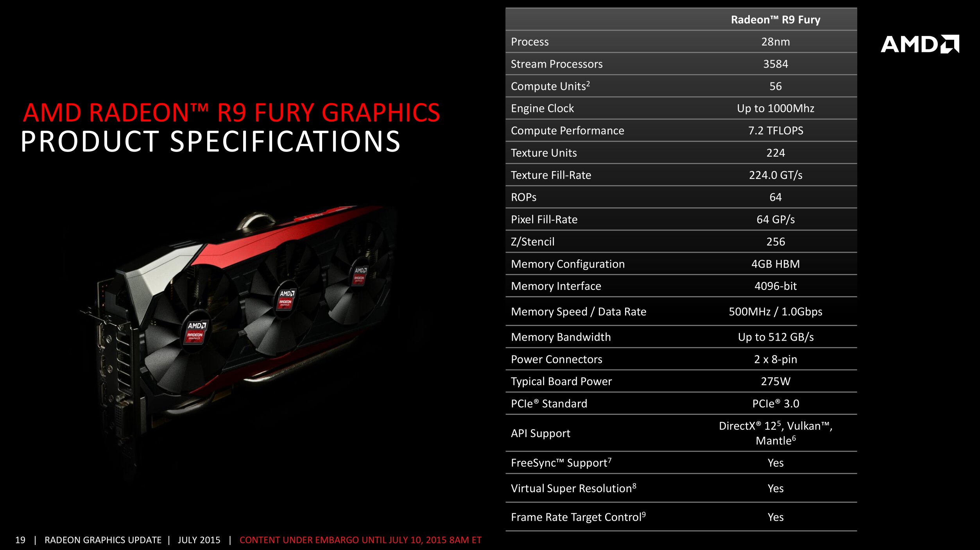Click the Memory Bandwidth row label
The width and height of the screenshot is (980, 550).
point(560,337)
